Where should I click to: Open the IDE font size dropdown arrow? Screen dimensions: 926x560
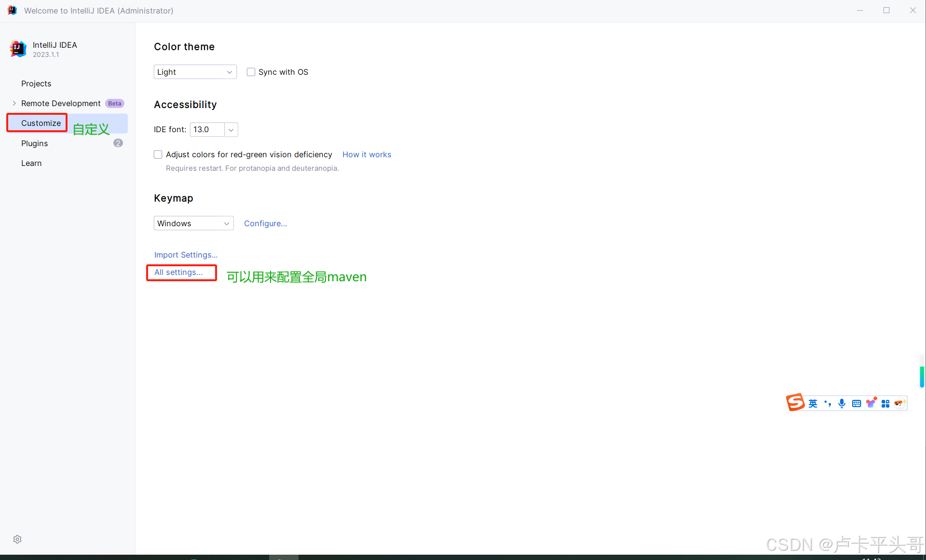point(231,130)
